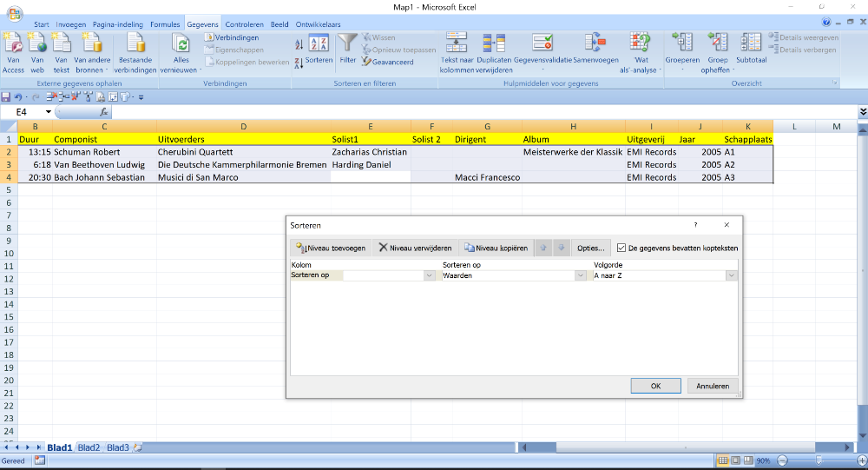Click the zoom slider in status bar
Image resolution: width=868 pixels, height=470 pixels.
820,460
